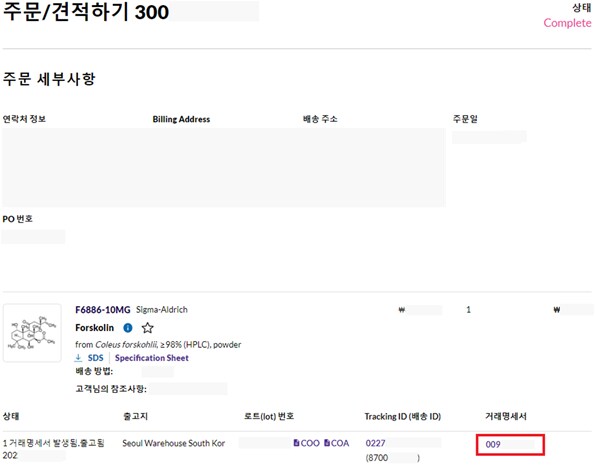Click the Sigma-Aldrich brand label

(x=162, y=309)
